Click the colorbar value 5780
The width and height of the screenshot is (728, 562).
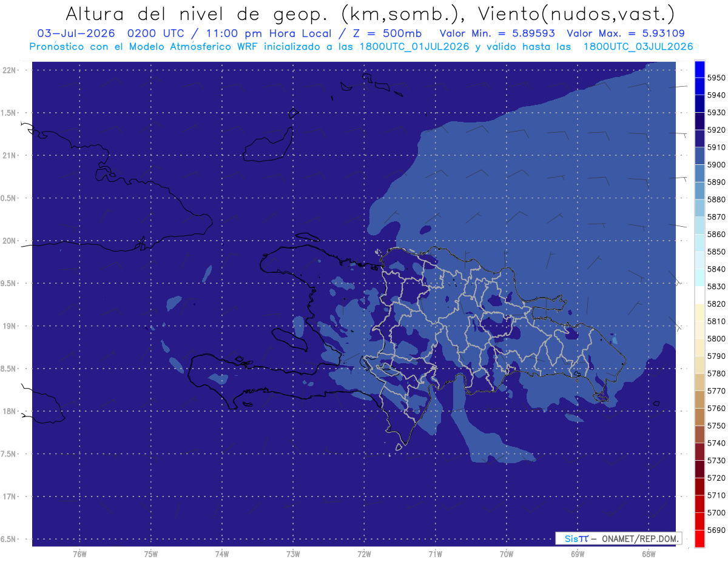(716, 373)
